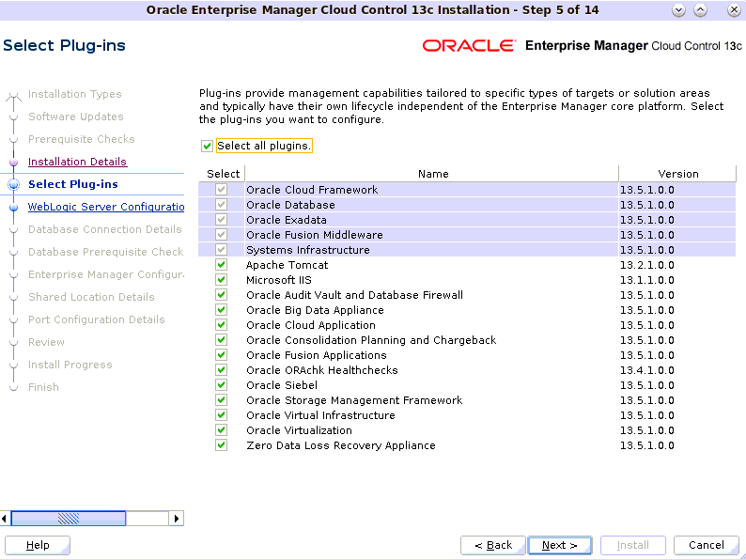
Task: Uncheck the Microsoft IIS plug-in checkbox
Action: [x=221, y=280]
